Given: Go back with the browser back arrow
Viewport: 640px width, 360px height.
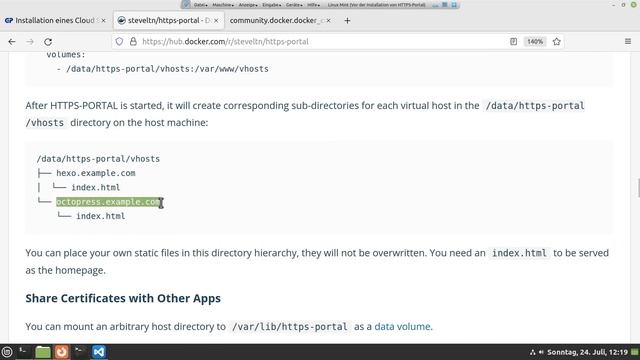Looking at the screenshot, I should click(12, 42).
